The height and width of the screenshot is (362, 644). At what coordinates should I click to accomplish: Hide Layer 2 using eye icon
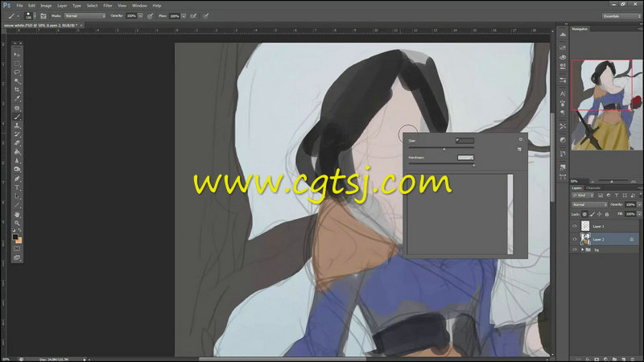[575, 239]
